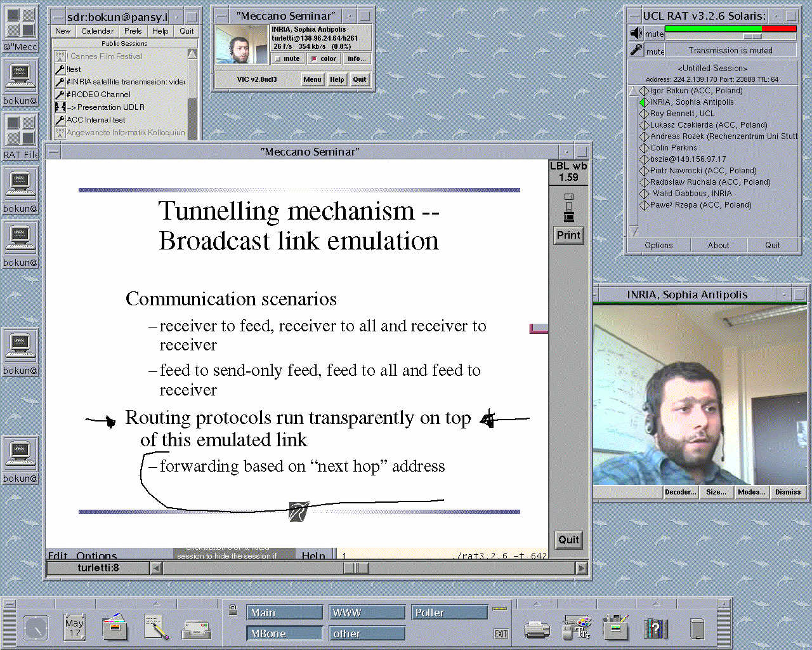Click the Decoder... button under the video
This screenshot has width=812, height=650.
click(680, 492)
